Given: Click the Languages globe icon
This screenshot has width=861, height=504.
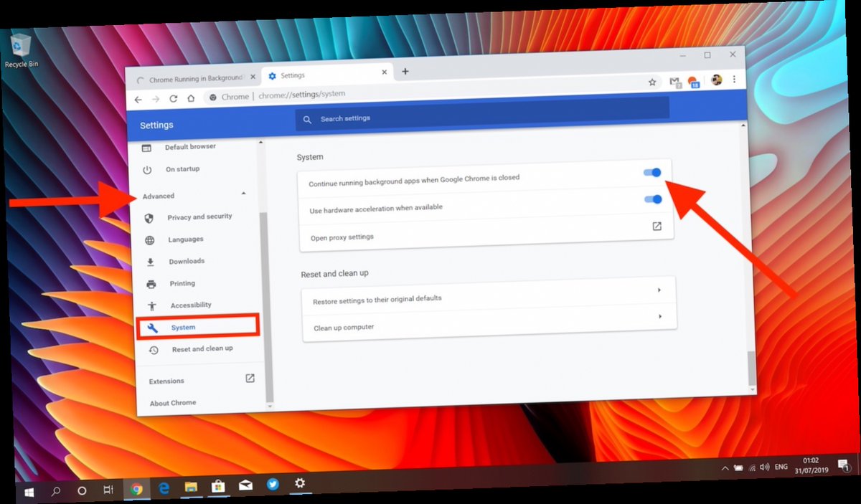Looking at the screenshot, I should coord(151,239).
